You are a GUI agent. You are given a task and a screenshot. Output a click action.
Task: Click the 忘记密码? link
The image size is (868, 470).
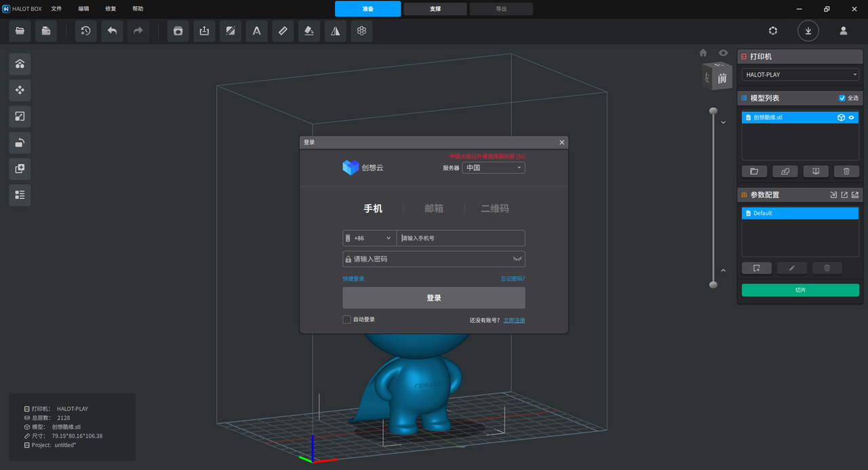coord(513,279)
